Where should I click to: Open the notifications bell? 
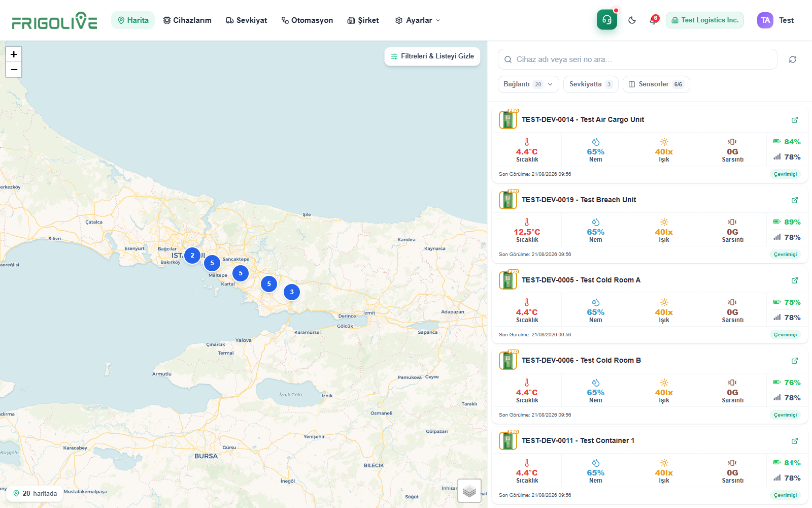653,20
